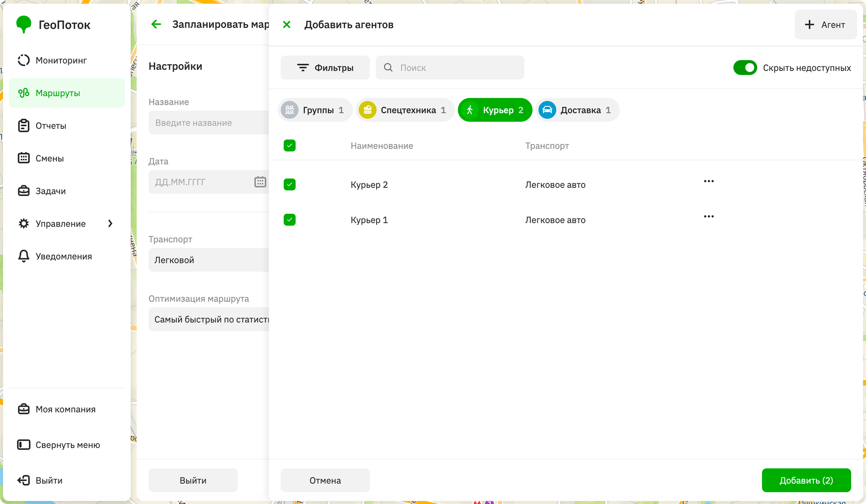Click the Поиск search field
This screenshot has height=504, width=866.
(450, 68)
